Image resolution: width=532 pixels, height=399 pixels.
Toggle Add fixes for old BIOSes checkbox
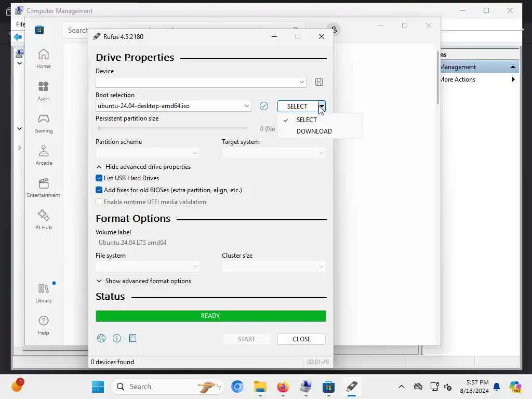pyautogui.click(x=99, y=190)
